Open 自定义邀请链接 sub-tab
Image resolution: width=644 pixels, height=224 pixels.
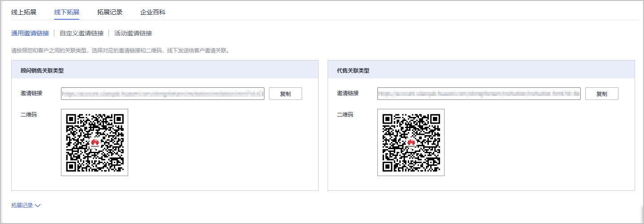[x=82, y=33]
